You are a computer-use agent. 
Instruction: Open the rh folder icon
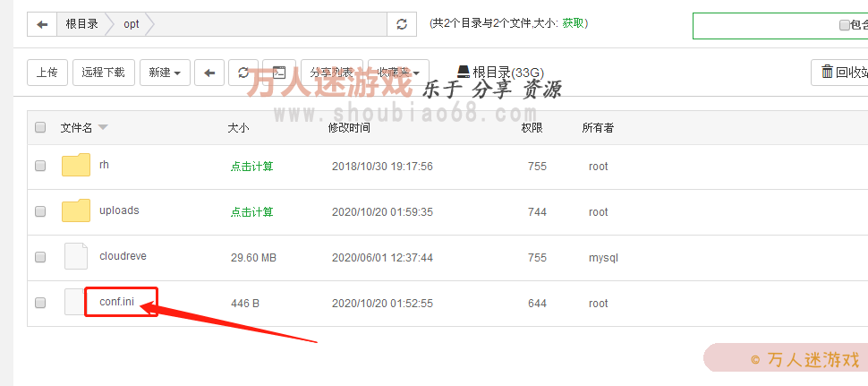coord(76,165)
